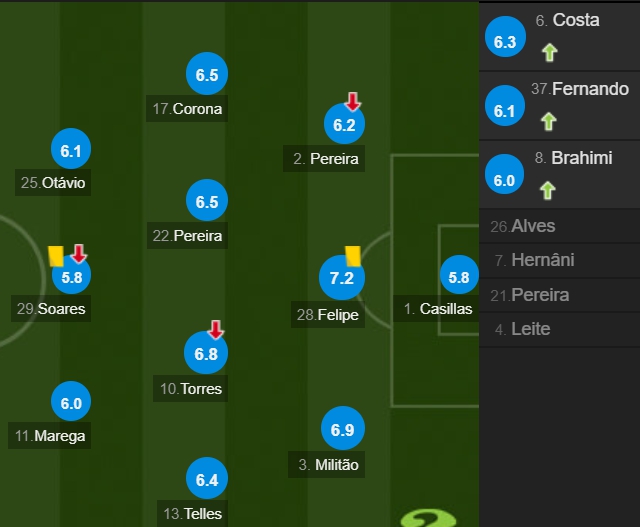
Task: Click the green sub-in arrow under Fernando
Action: point(549,122)
